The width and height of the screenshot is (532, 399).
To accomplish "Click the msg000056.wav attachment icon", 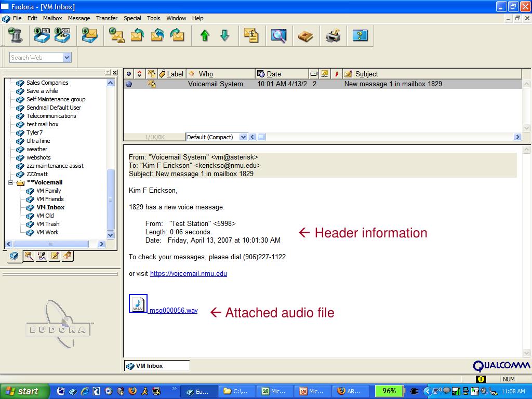I will click(x=138, y=303).
